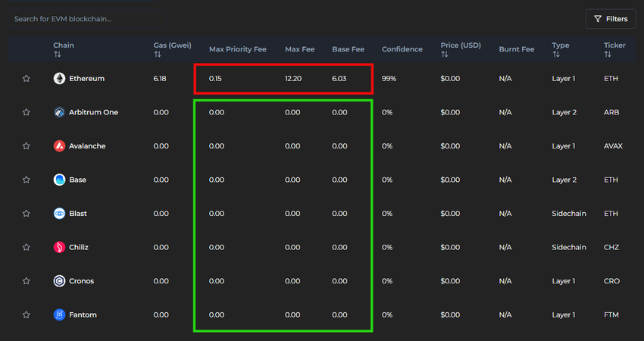Screen dimensions: 644x341
Task: Open the Arbitrum One chain link
Action: point(94,112)
